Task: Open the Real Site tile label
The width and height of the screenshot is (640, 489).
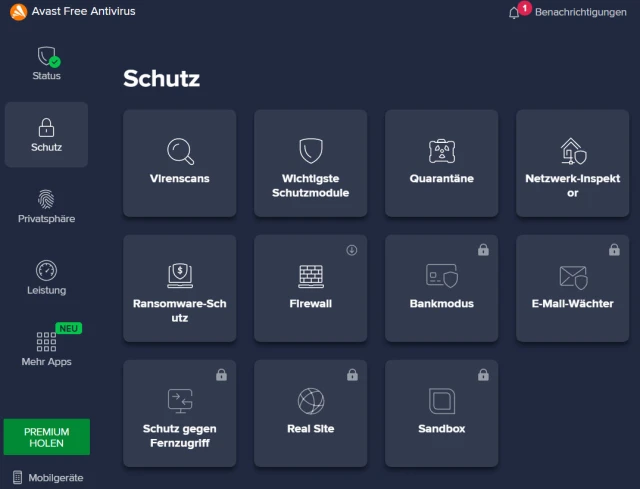Action: (311, 429)
